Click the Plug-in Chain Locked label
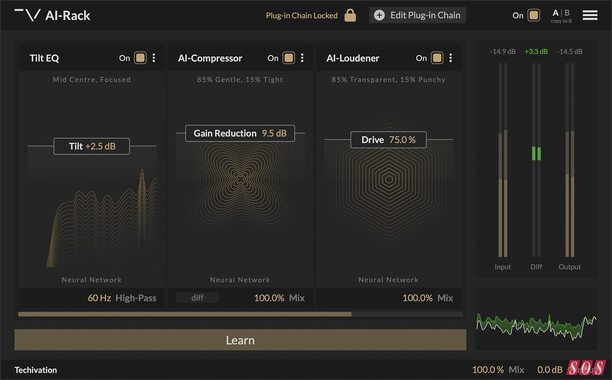The width and height of the screenshot is (612, 380). (301, 16)
